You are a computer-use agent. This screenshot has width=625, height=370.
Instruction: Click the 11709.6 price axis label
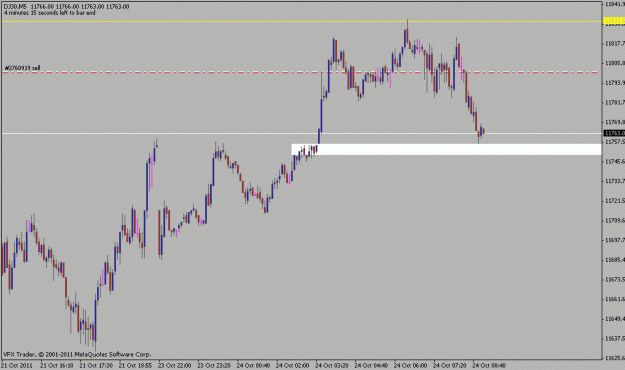[615, 220]
